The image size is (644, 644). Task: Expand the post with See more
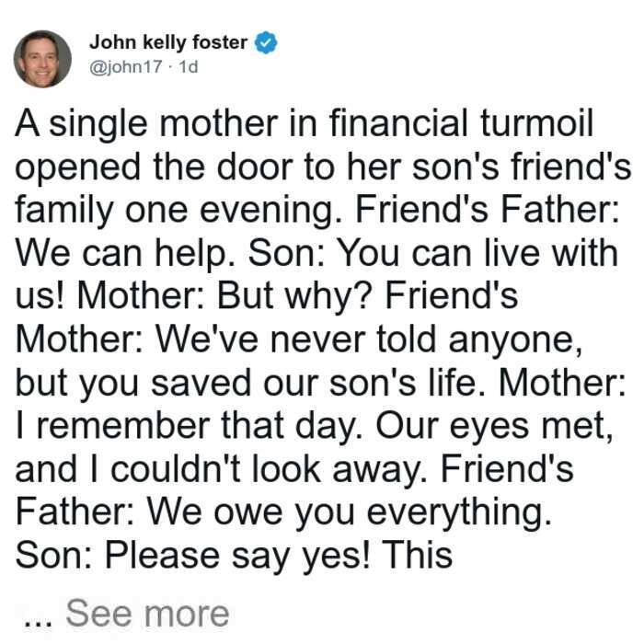[x=147, y=614]
